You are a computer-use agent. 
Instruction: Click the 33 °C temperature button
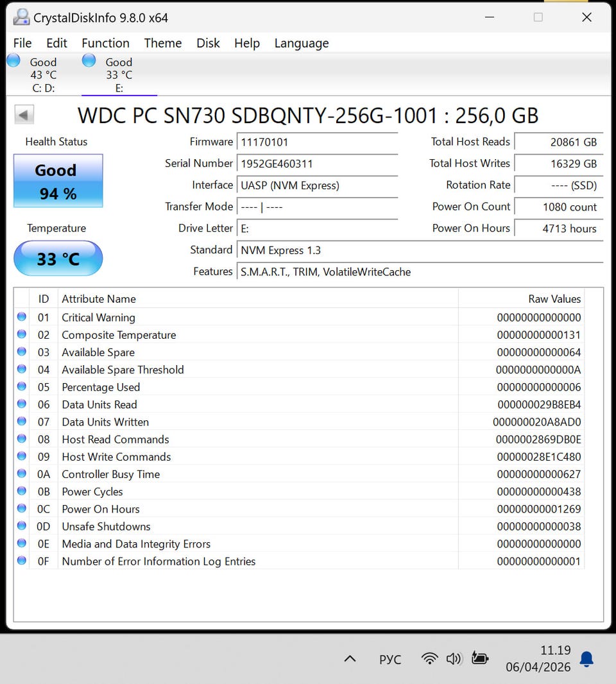coord(58,259)
